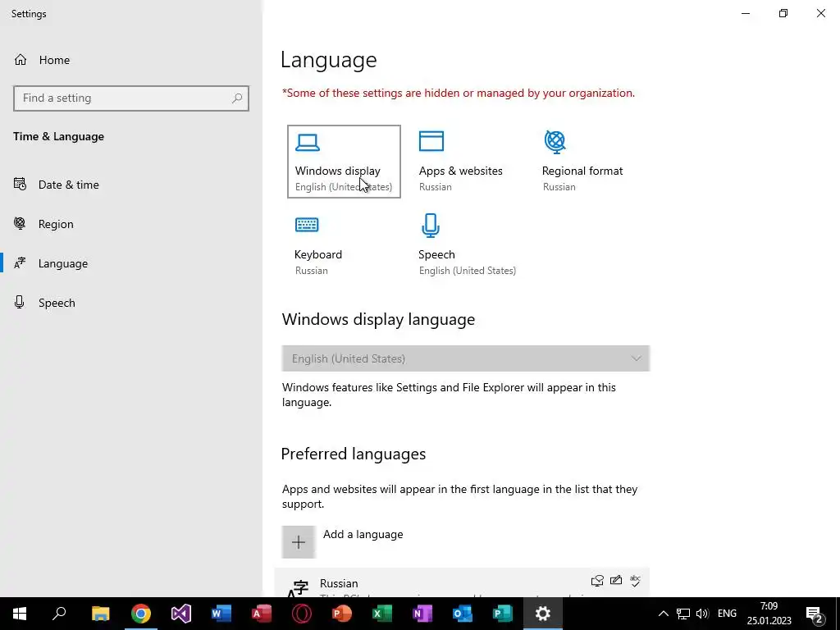
Task: Open the clock showing 7:09
Action: point(769,614)
